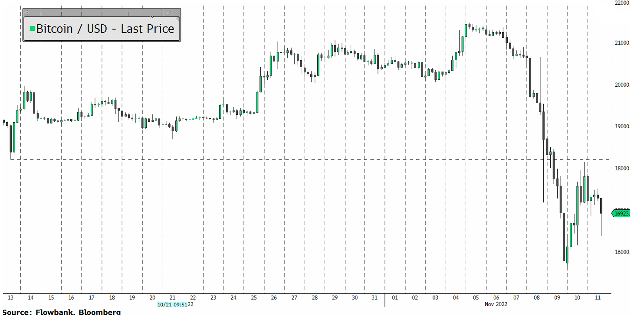This screenshot has width=644, height=319.
Task: Click date 05 on the time axis
Action: pos(476,298)
